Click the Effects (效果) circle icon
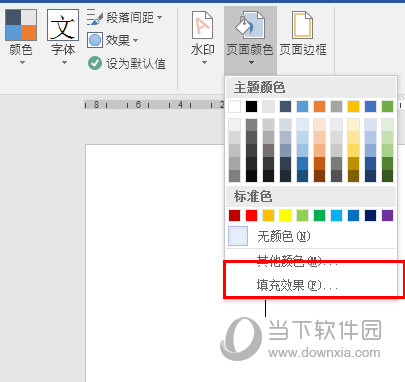The image size is (405, 382). 95,40
